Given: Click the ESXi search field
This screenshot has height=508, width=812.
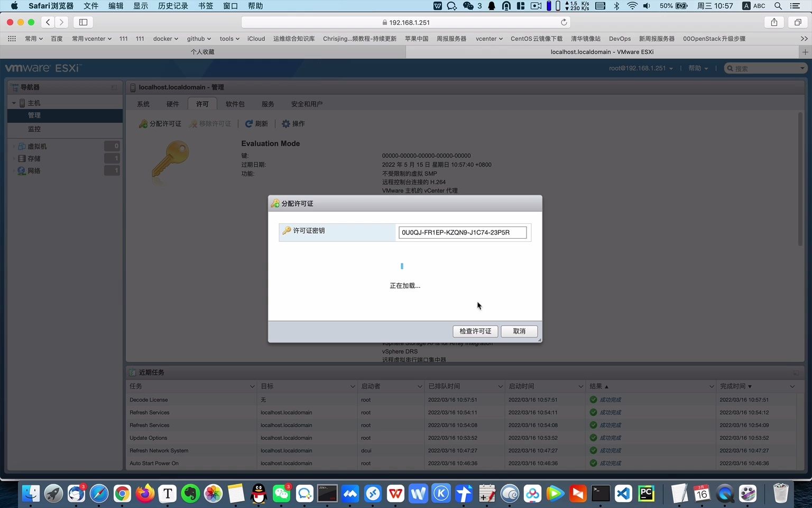Looking at the screenshot, I should (765, 68).
